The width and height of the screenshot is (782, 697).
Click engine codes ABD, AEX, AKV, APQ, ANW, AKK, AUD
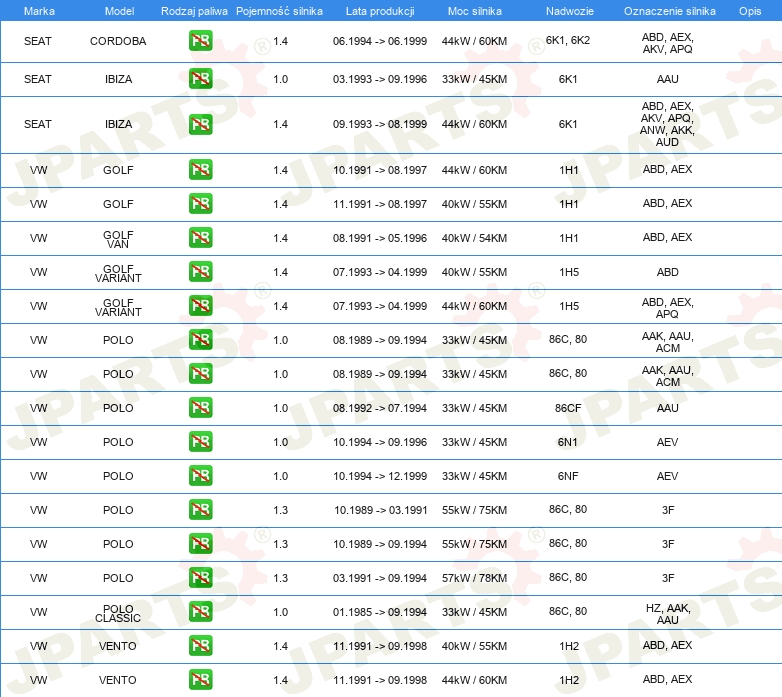[667, 124]
